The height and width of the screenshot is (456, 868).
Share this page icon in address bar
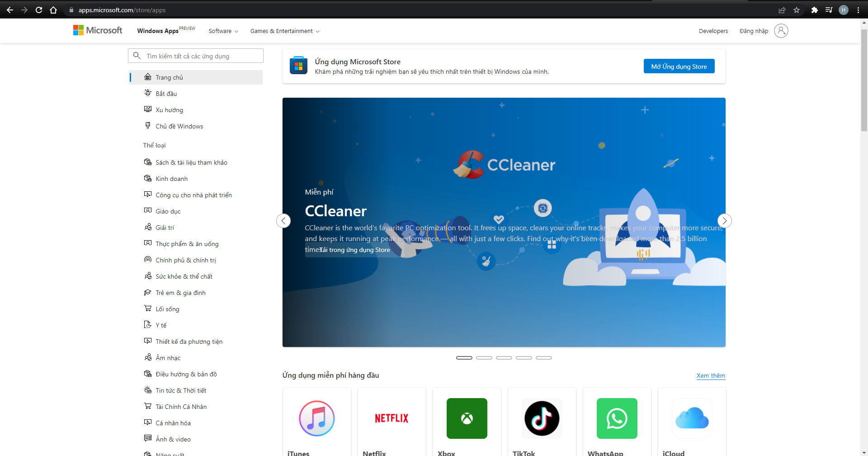[x=782, y=10]
